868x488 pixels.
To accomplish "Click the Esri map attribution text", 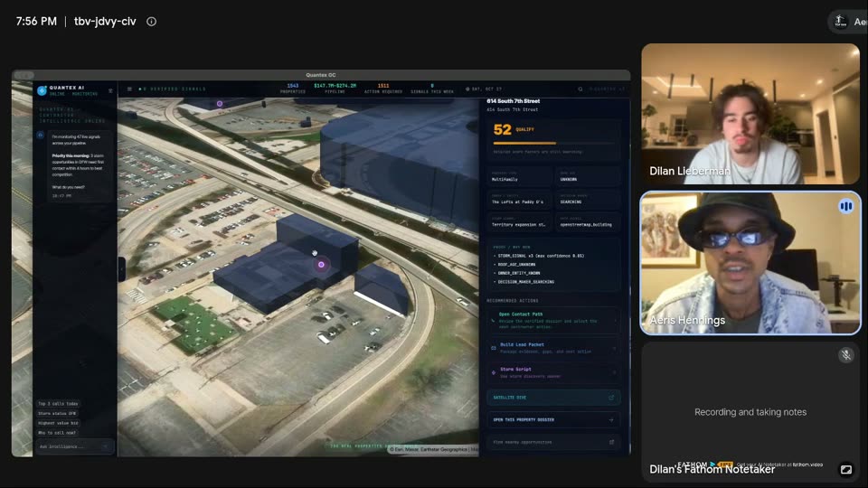I will (432, 450).
